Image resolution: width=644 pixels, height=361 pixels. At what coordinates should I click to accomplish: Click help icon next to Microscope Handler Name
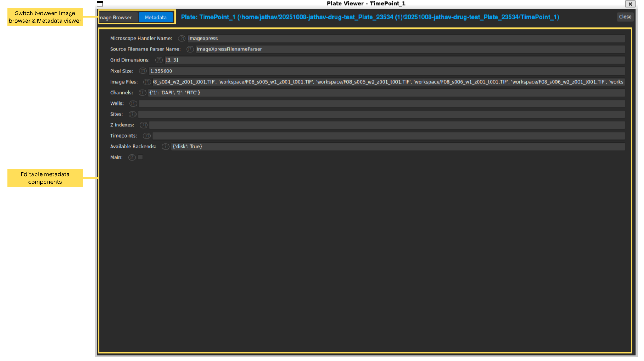click(182, 38)
